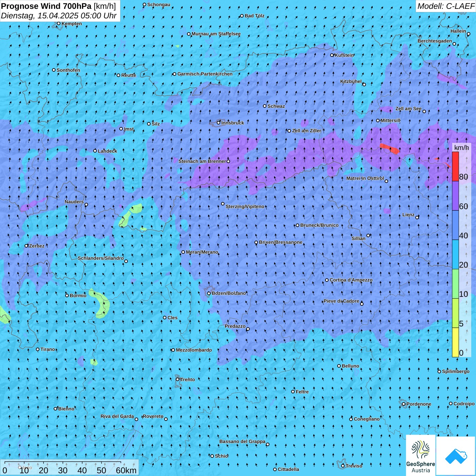Image resolution: width=476 pixels, height=476 pixels.
Task: Click the Nauders town marker
Action: point(86,205)
